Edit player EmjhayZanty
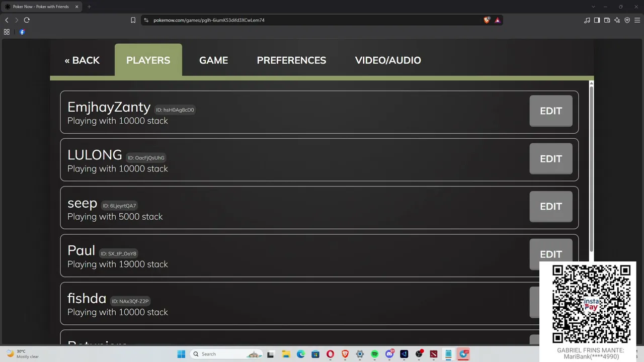Image resolution: width=644 pixels, height=362 pixels. point(551,111)
